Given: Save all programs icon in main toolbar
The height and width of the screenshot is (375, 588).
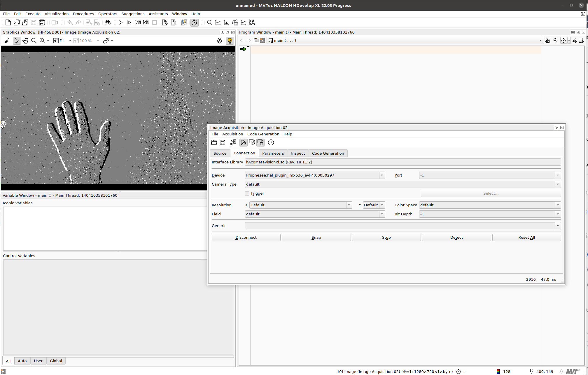Looking at the screenshot, I should (42, 22).
